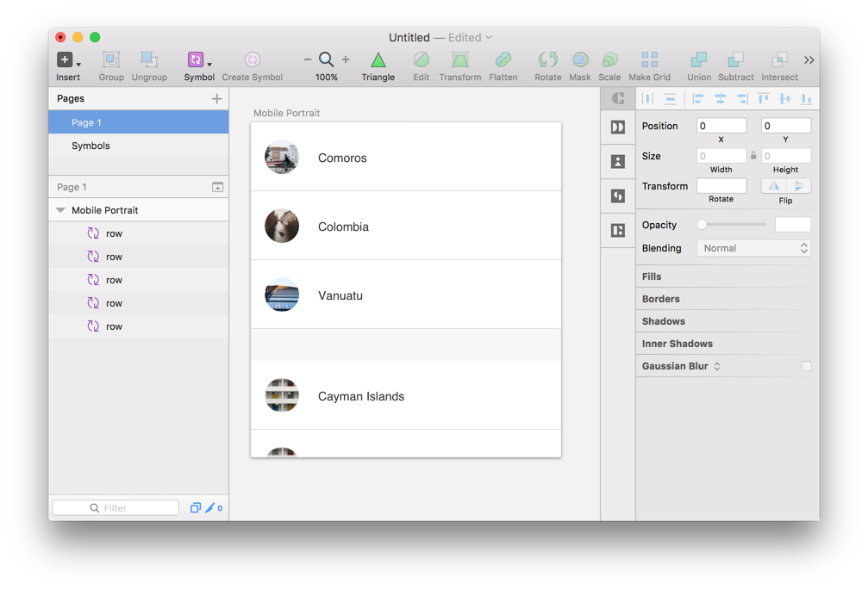Click the Union boolean icon

(698, 59)
